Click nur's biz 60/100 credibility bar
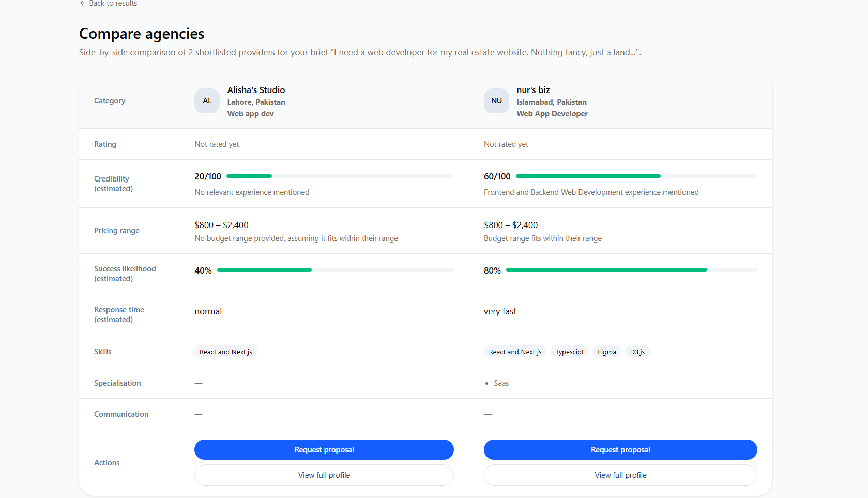This screenshot has height=498, width=868. pos(636,176)
